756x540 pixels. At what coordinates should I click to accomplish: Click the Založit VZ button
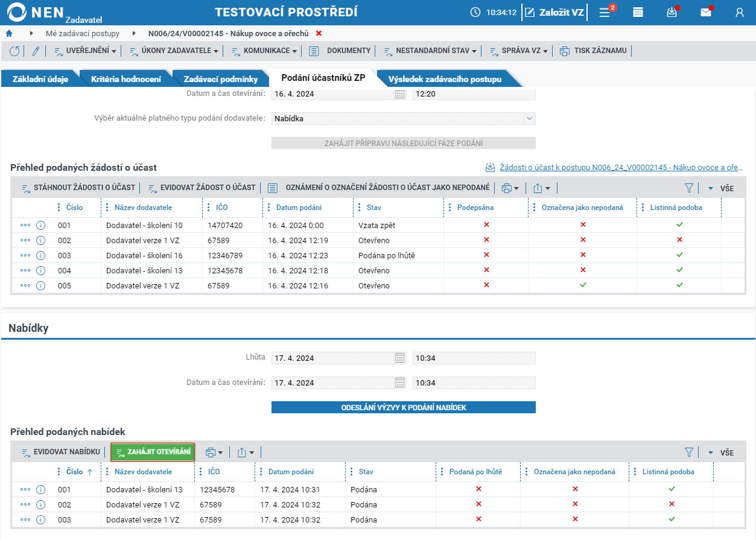point(555,12)
